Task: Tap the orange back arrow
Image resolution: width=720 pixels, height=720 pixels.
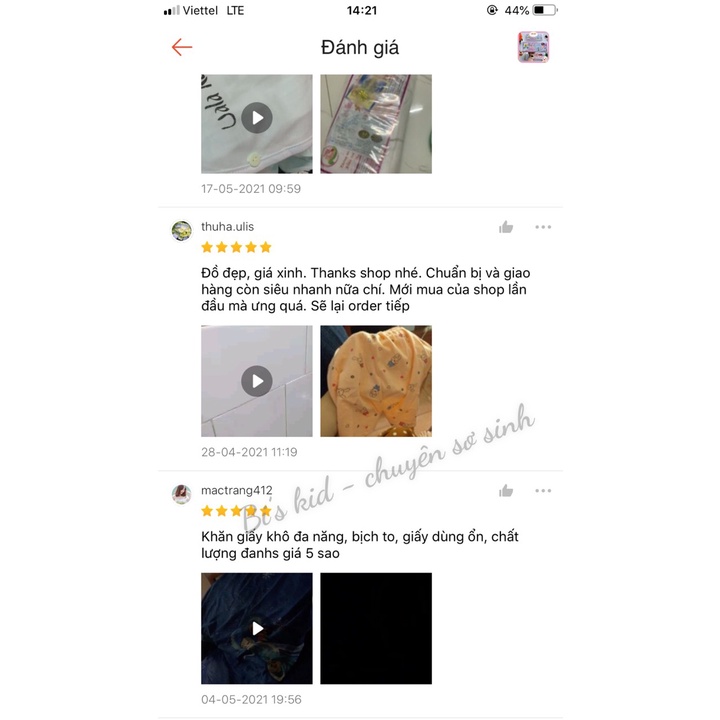Action: click(182, 47)
